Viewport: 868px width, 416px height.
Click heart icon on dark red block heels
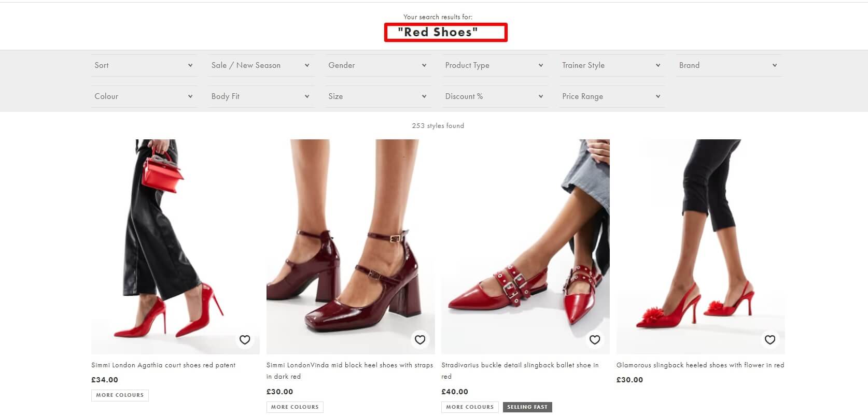[x=420, y=340]
